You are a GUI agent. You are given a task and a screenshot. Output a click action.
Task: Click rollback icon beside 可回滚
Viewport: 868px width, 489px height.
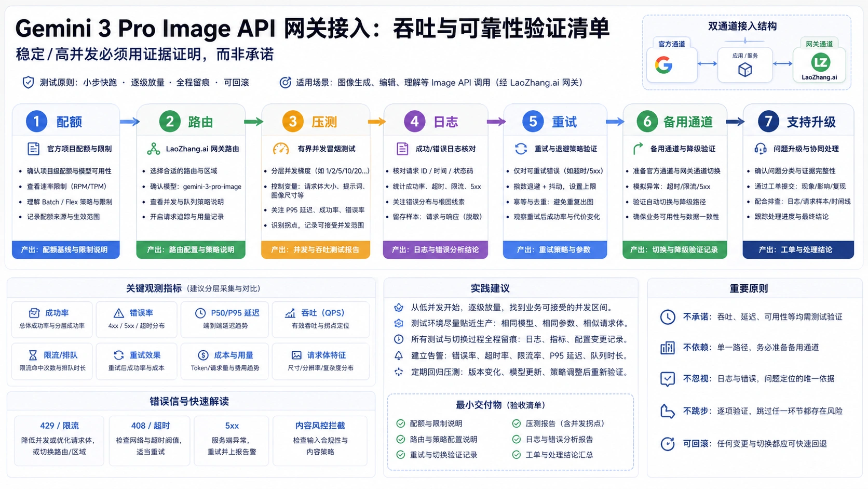[x=668, y=444]
